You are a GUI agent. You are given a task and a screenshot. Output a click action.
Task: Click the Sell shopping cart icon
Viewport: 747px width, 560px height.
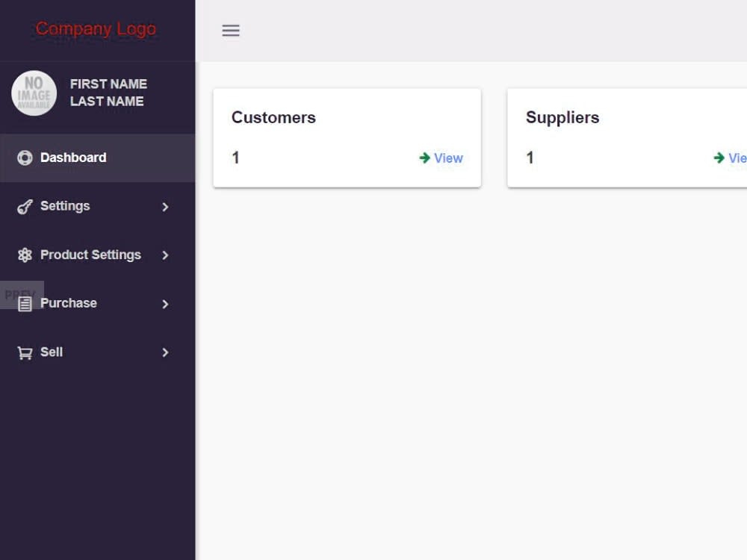[x=25, y=352]
